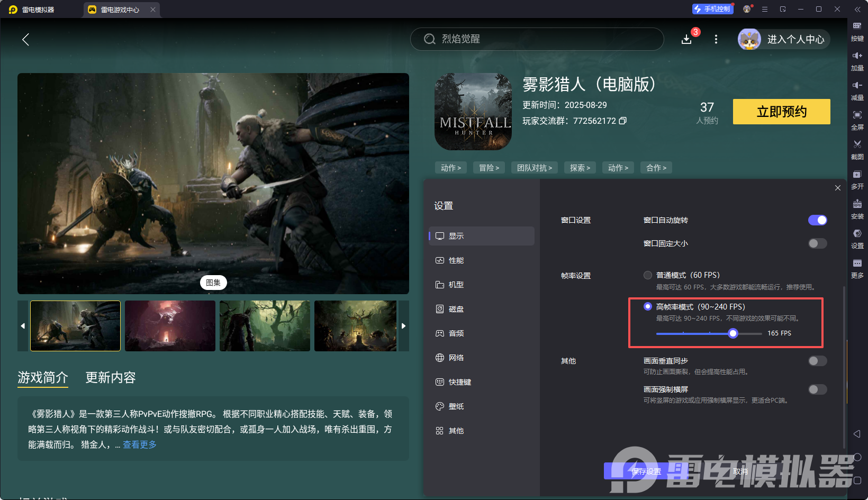Tap the Android back triangle icon

tap(857, 434)
